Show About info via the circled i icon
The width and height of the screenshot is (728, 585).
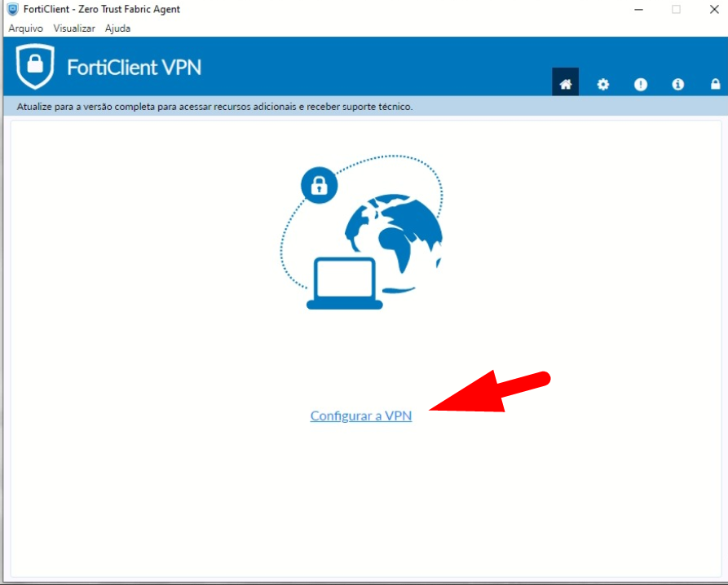click(677, 85)
